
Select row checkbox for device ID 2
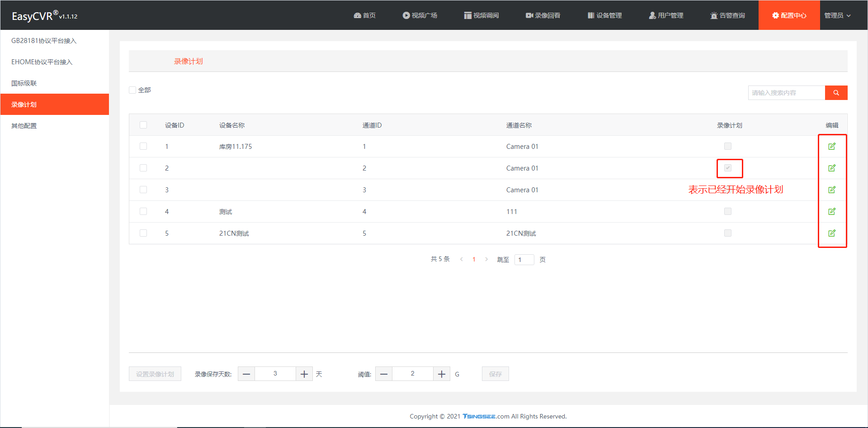[143, 168]
